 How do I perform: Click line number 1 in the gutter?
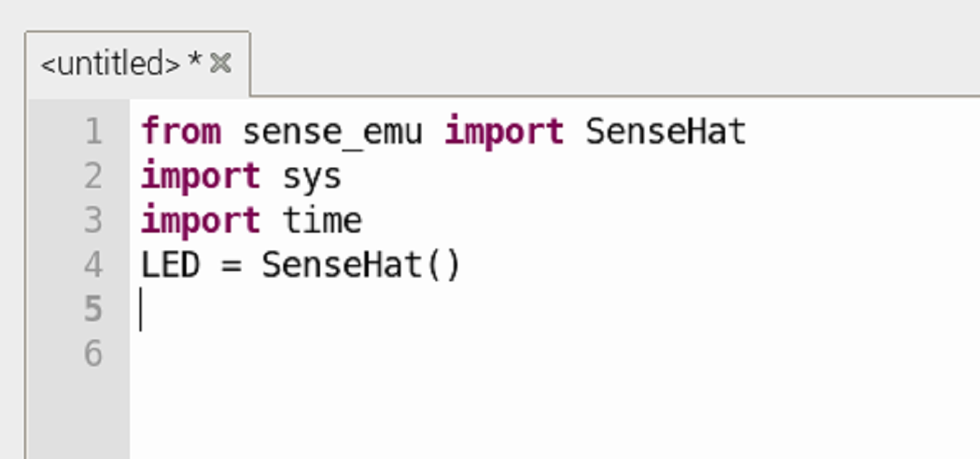(93, 132)
